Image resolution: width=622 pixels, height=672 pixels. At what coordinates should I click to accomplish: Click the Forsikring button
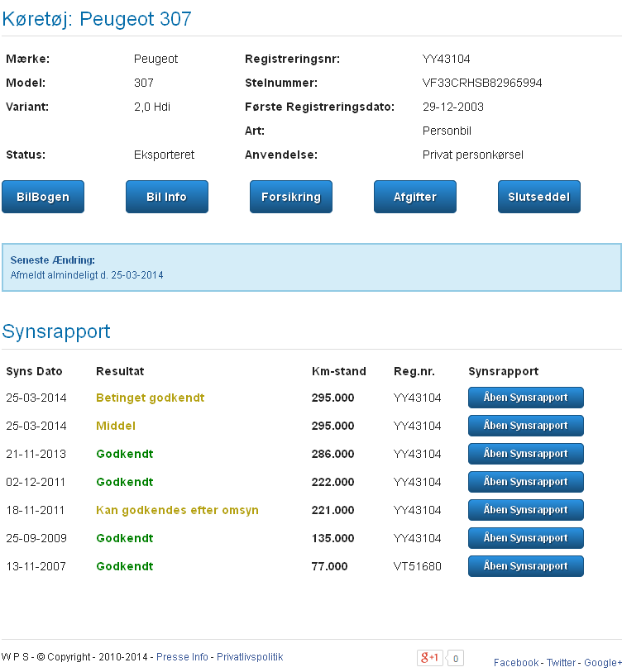coord(291,197)
